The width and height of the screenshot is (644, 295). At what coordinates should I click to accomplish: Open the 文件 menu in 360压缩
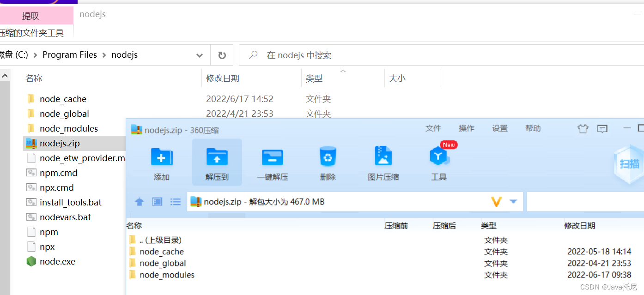(433, 128)
